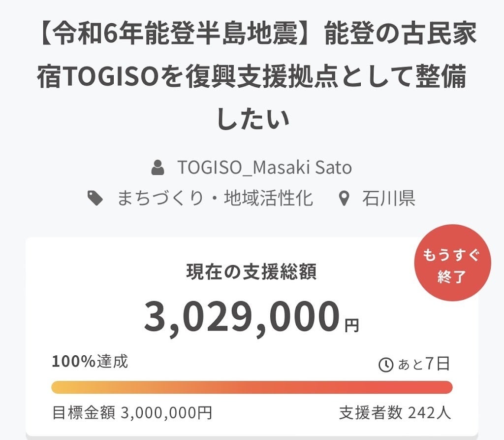The height and width of the screenshot is (440, 504).
Task: Click the 現在の支援総額 heading
Action: pyautogui.click(x=251, y=272)
